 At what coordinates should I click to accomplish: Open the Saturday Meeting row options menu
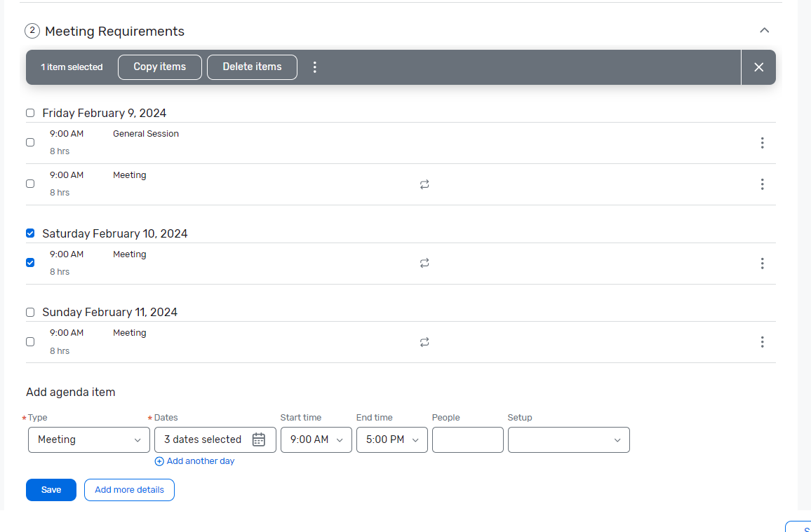[x=762, y=264]
